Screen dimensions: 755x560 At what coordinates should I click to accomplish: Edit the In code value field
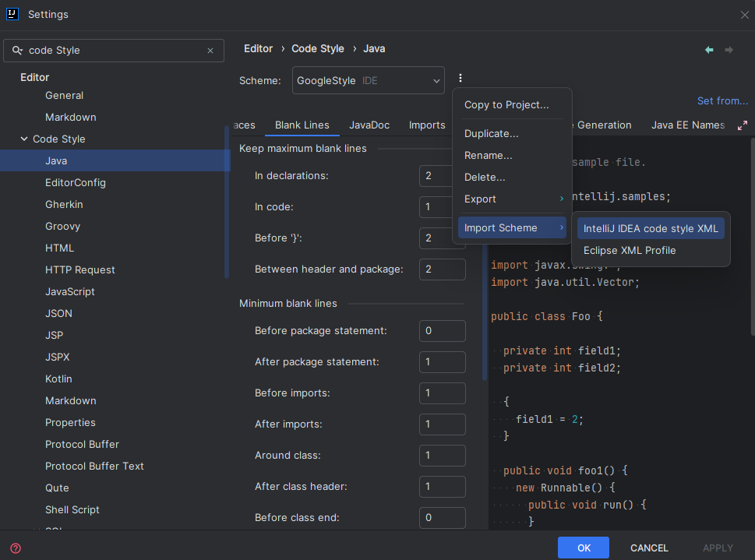[436, 207]
